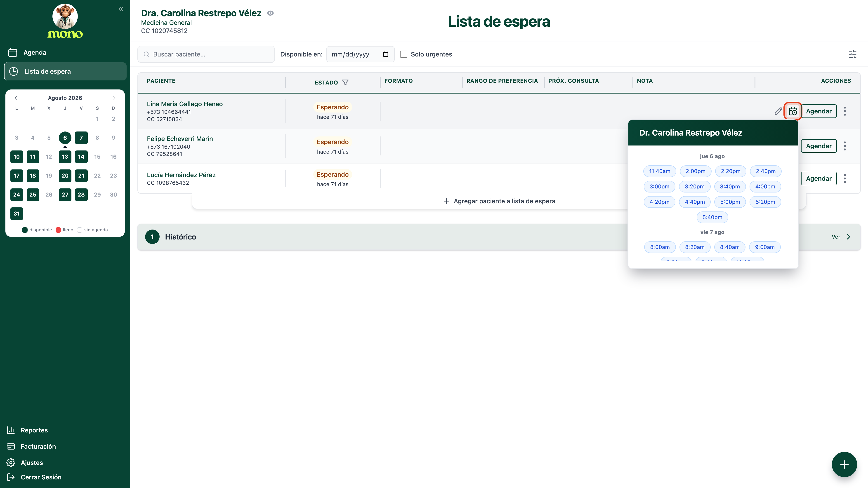Screen dimensions: 868x488
Task: Pick the 2:20pm slot
Action: coord(731,171)
